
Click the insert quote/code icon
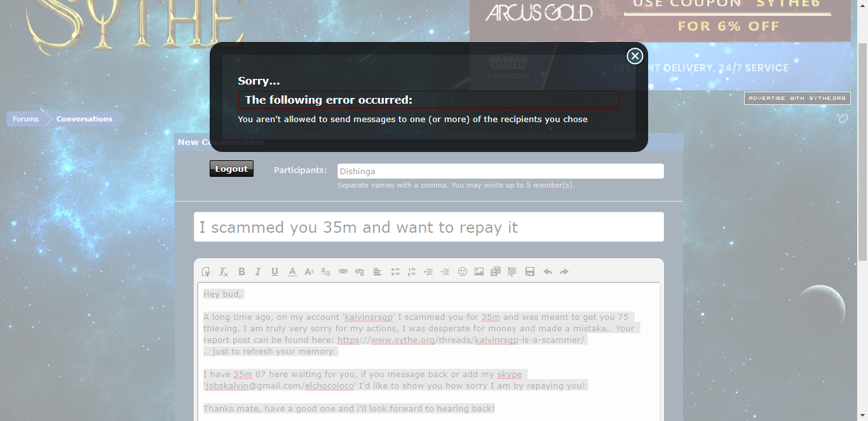[x=512, y=272]
